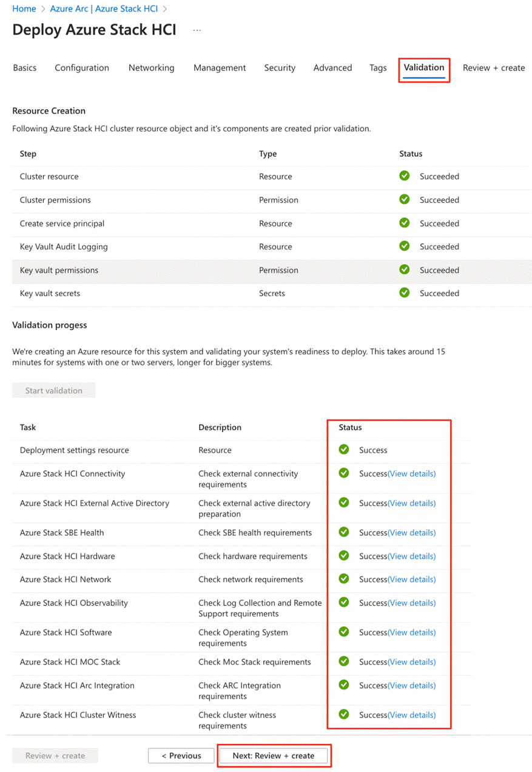Click the success icon for Azure Stack HCI Observability
Viewport: 532px width, 772px height.
point(344,602)
